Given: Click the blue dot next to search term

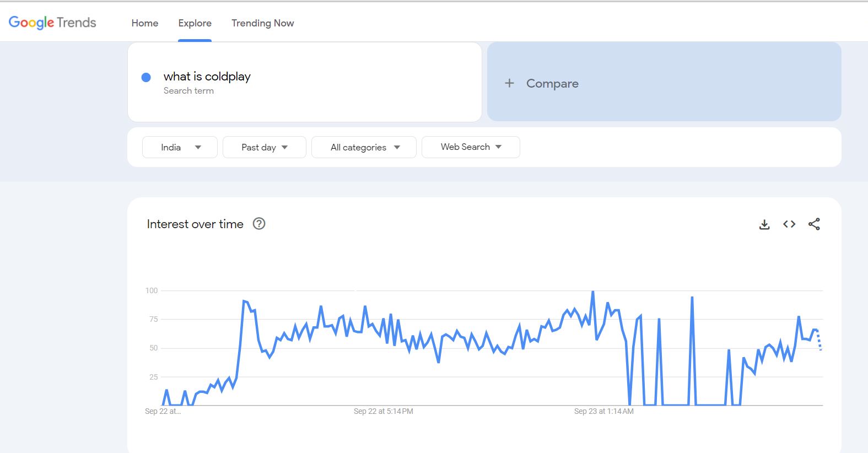Looking at the screenshot, I should pyautogui.click(x=146, y=77).
